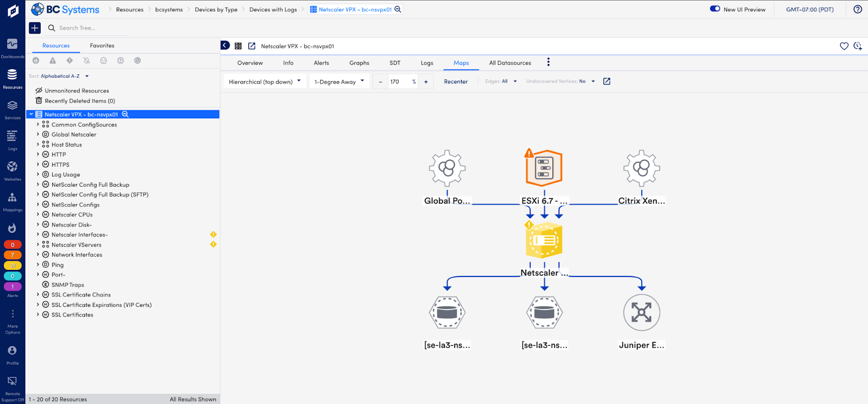Add resource to favorites heart icon
The width and height of the screenshot is (868, 404).
tap(844, 46)
